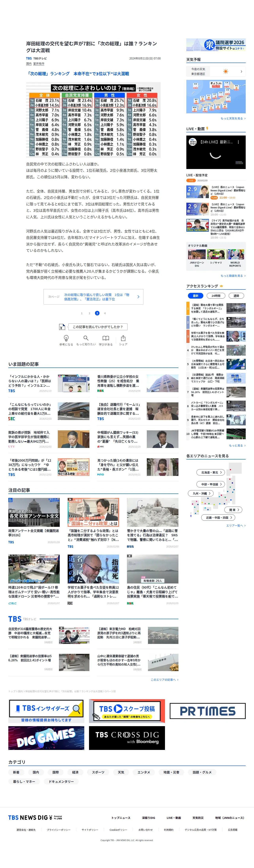This screenshot has height=868, width=254.
Task: Open footer link お問い合わせ
Action: [145, 830]
